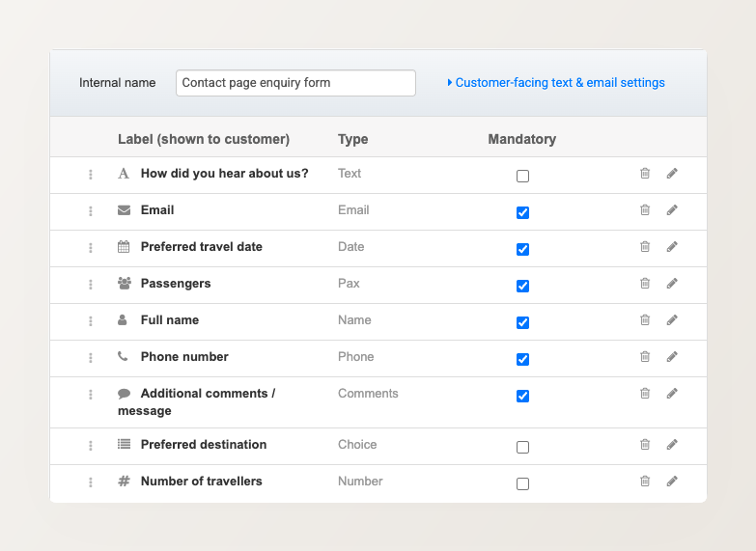The width and height of the screenshot is (756, 551).
Task: Click the Mandatory column header
Action: coord(521,139)
